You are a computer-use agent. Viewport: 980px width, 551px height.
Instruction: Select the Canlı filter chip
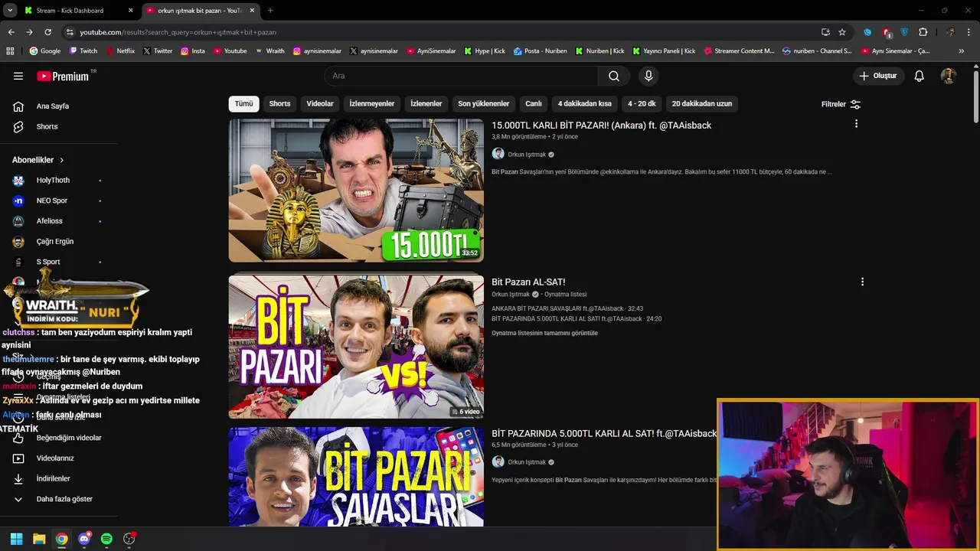pyautogui.click(x=534, y=103)
